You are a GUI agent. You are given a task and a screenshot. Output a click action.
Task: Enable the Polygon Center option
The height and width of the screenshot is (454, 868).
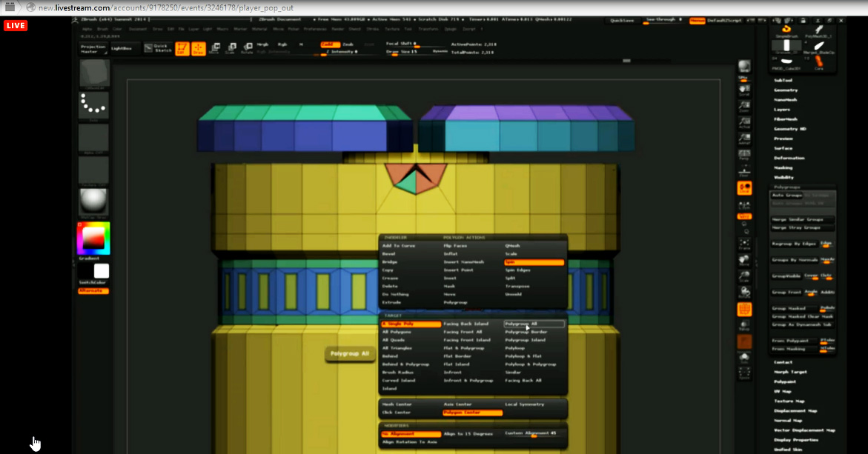[x=462, y=413]
